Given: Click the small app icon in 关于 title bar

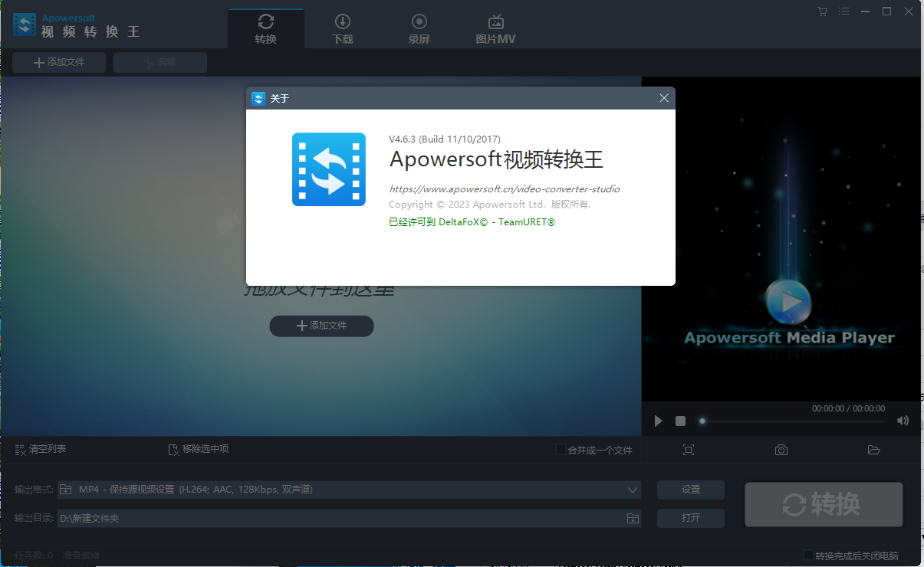Looking at the screenshot, I should [258, 98].
